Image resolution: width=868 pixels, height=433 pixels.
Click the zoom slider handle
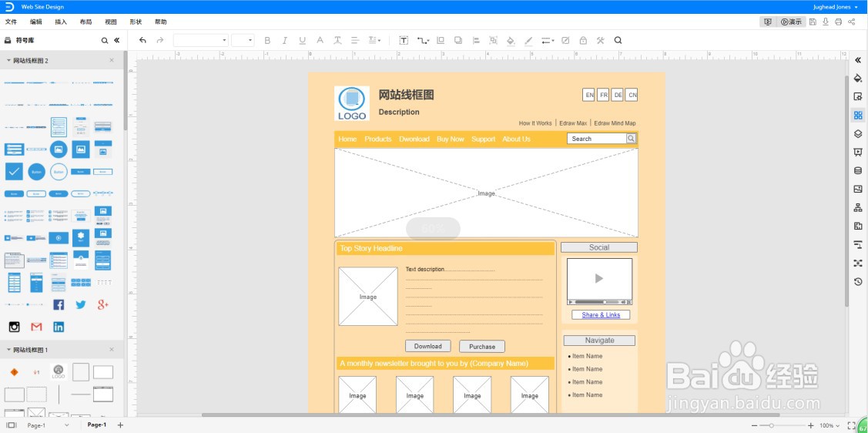771,425
